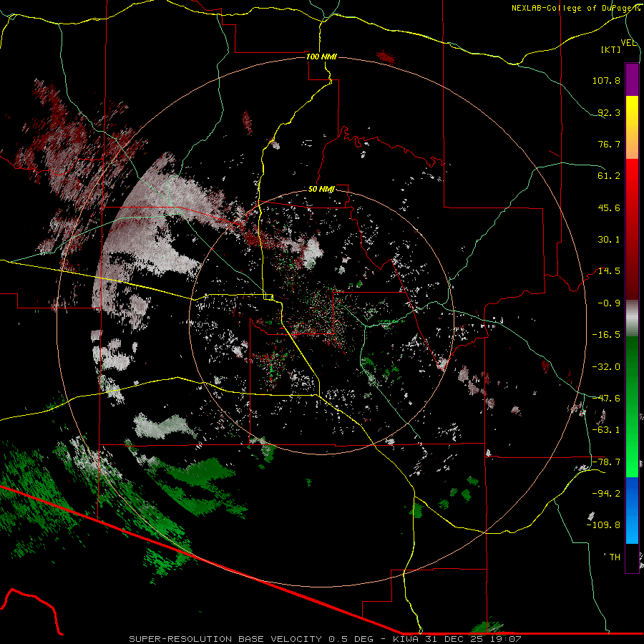Click the 30.1 value on velocity scale
This screenshot has height=644, width=644.
click(609, 240)
